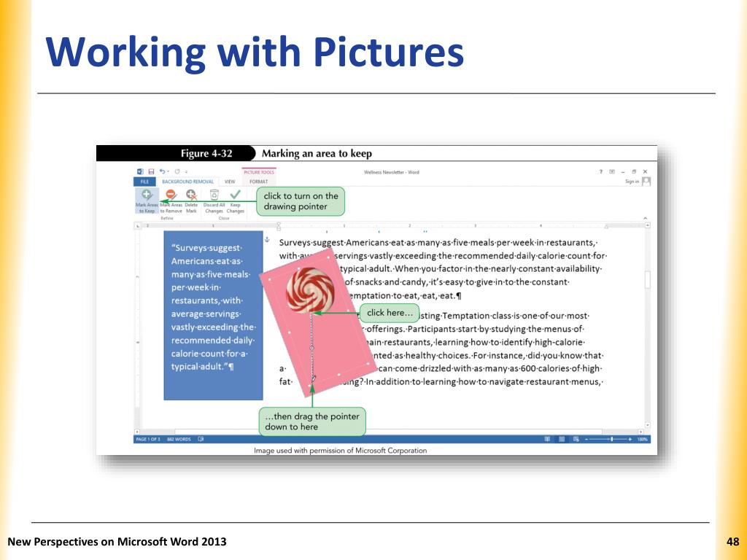Switch to the BACKGROUND REMOVAL tab
Image resolution: width=747 pixels, height=560 pixels.
click(187, 182)
